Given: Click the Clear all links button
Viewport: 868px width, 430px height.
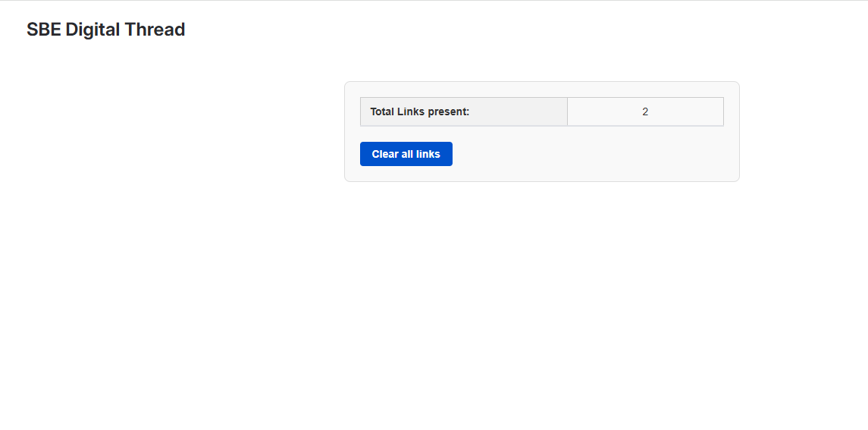Looking at the screenshot, I should (406, 154).
